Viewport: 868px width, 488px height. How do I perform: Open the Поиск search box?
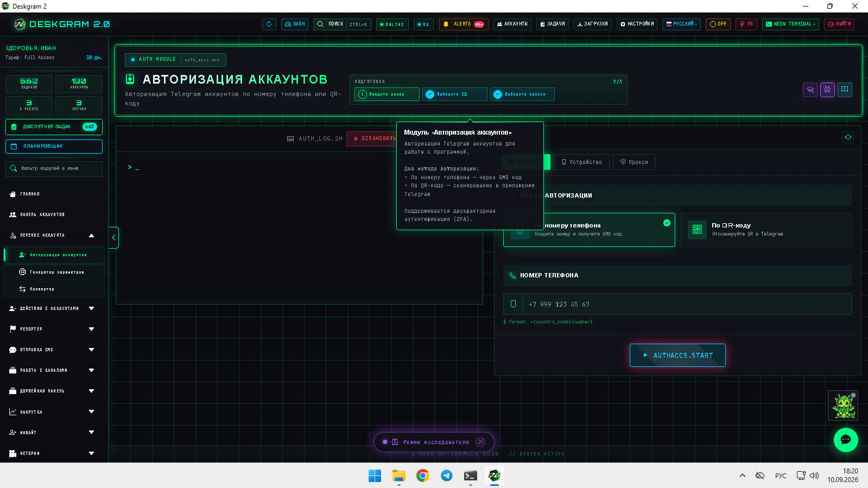(342, 24)
